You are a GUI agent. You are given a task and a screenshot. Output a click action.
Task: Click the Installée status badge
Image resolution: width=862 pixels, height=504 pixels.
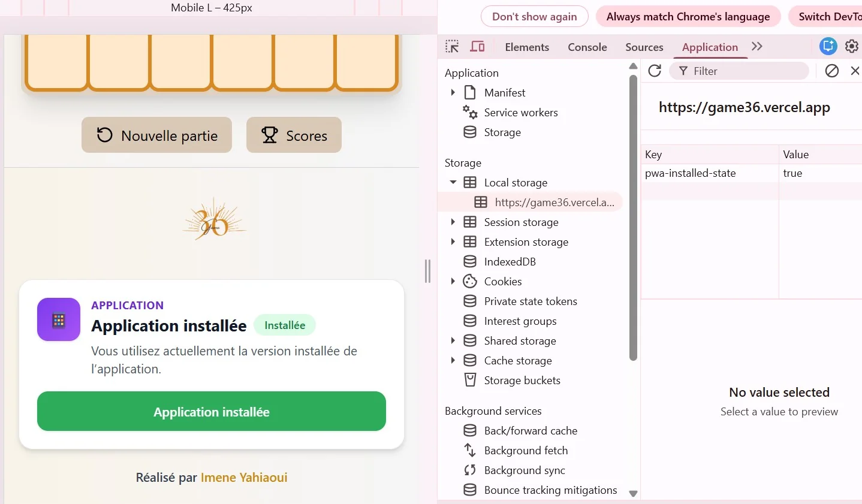[x=285, y=325]
